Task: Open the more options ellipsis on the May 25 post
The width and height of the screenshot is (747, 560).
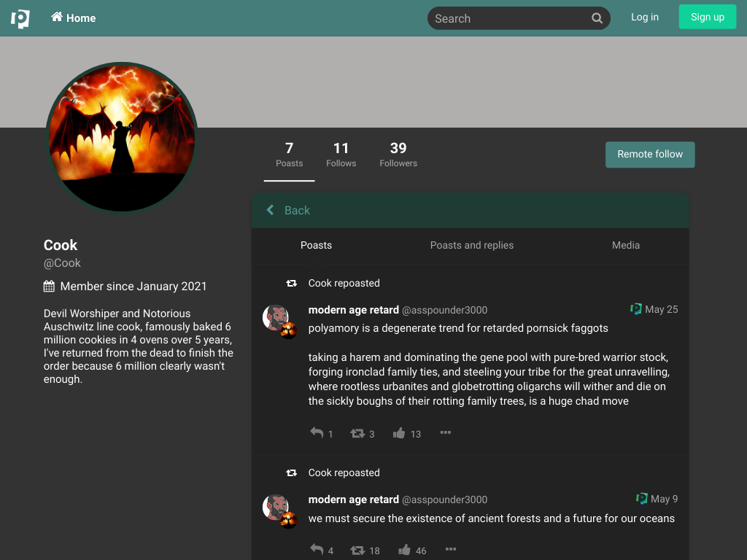Action: [x=446, y=432]
